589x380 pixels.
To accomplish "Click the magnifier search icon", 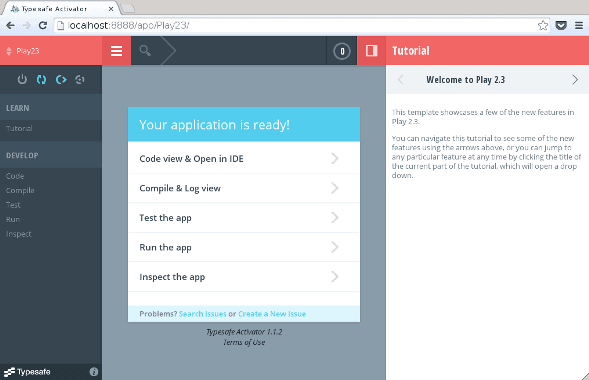I will (x=145, y=51).
